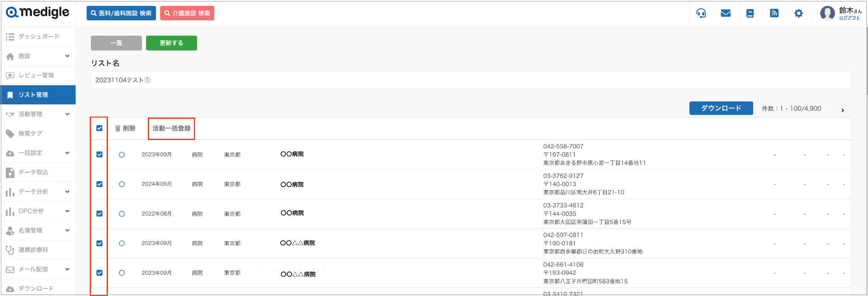Open 連携診療科 in the sidebar
868x296 pixels.
click(38, 250)
